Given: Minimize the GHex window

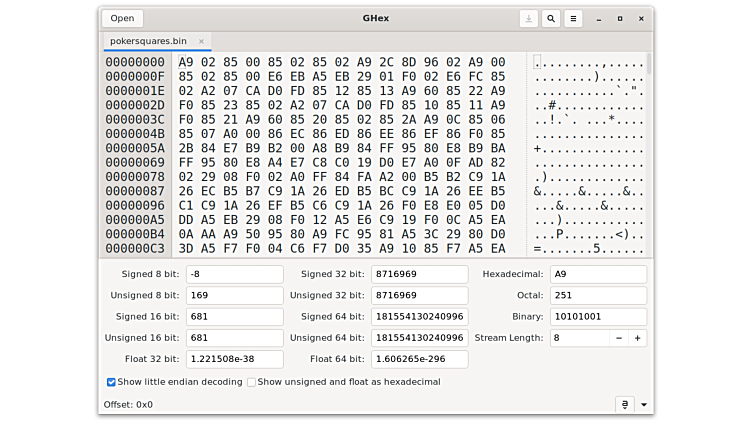Looking at the screenshot, I should 599,18.
